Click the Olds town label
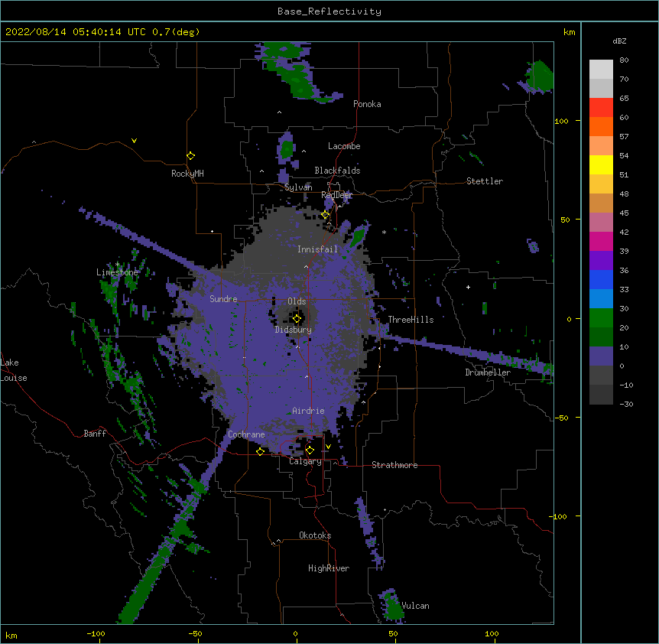The width and height of the screenshot is (659, 644). [297, 301]
